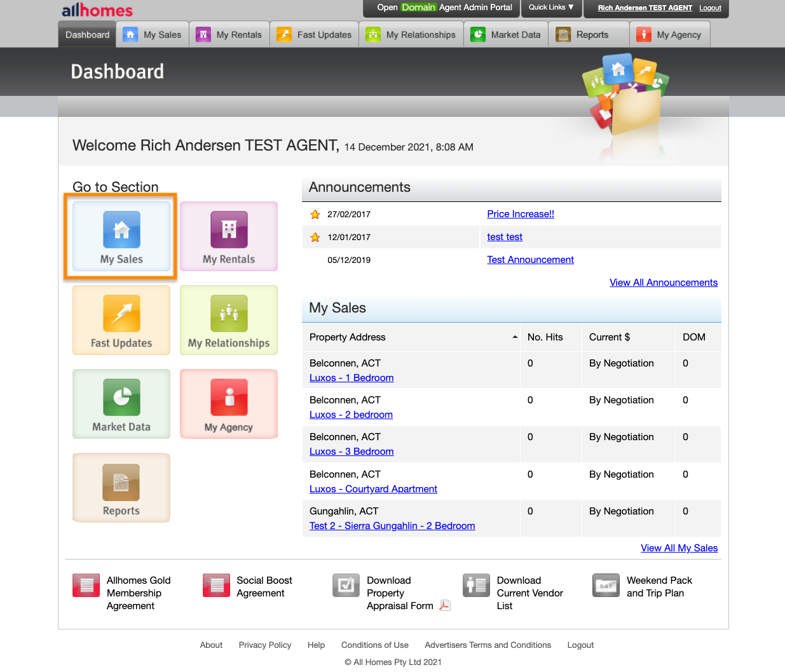Open the My Relationships section tile

tap(229, 320)
